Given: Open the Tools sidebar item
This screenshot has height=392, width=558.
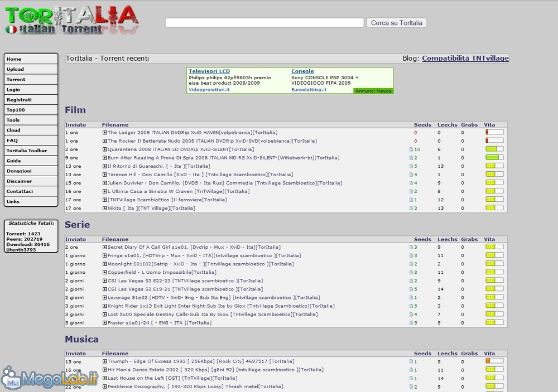Looking at the screenshot, I should (x=31, y=120).
